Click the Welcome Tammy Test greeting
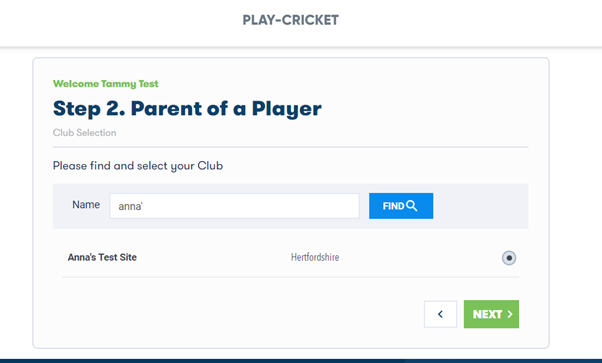The width and height of the screenshot is (602, 363). (106, 84)
